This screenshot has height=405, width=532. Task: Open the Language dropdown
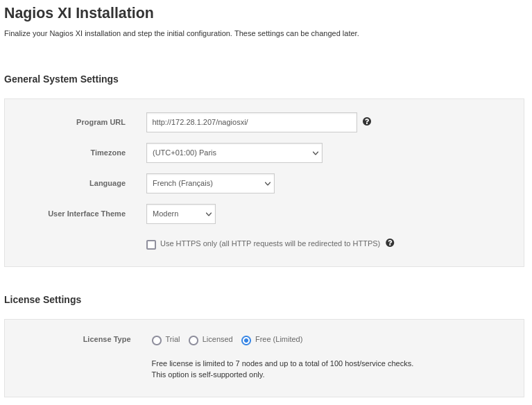210,184
